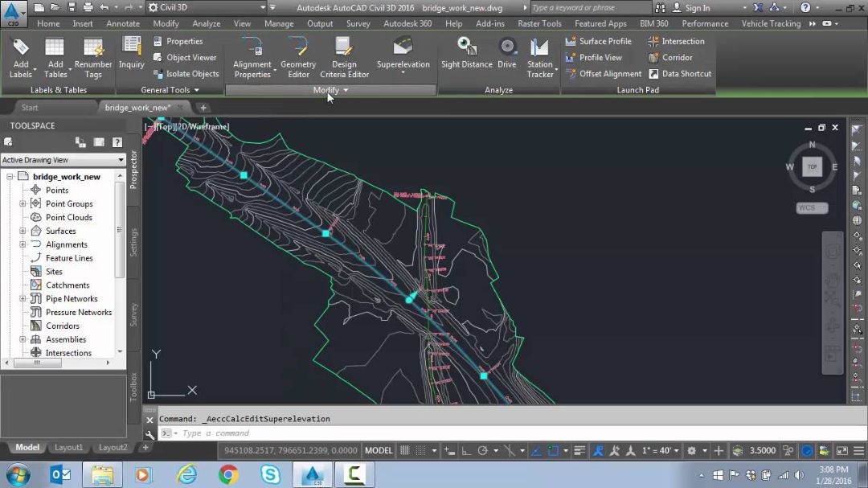Toggle Ortho mode in status bar
Image resolution: width=868 pixels, height=488 pixels.
pos(465,451)
